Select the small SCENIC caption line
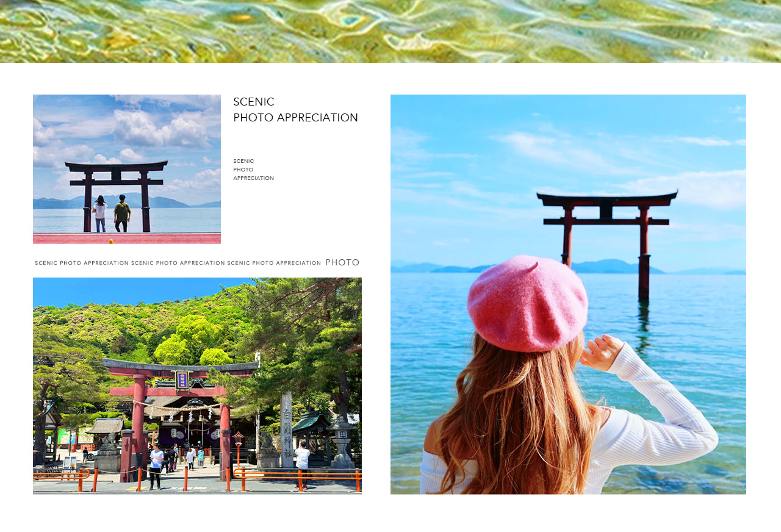 [x=243, y=160]
